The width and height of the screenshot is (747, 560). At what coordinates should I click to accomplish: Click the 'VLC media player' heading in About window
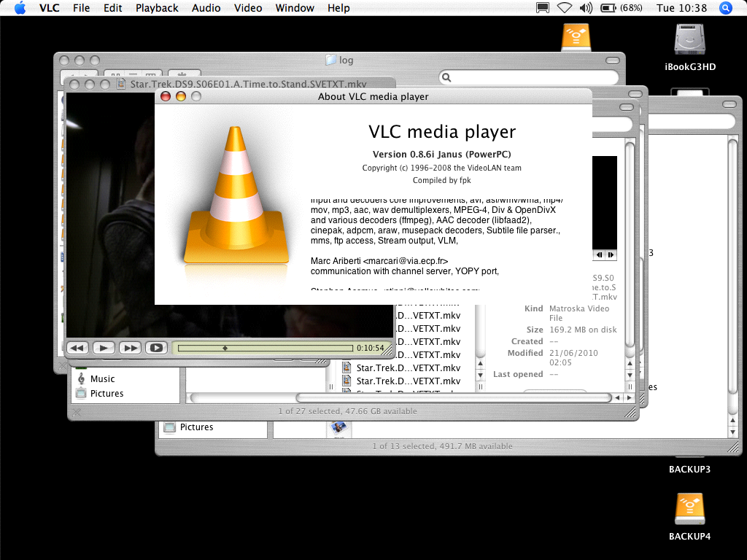[x=442, y=131]
